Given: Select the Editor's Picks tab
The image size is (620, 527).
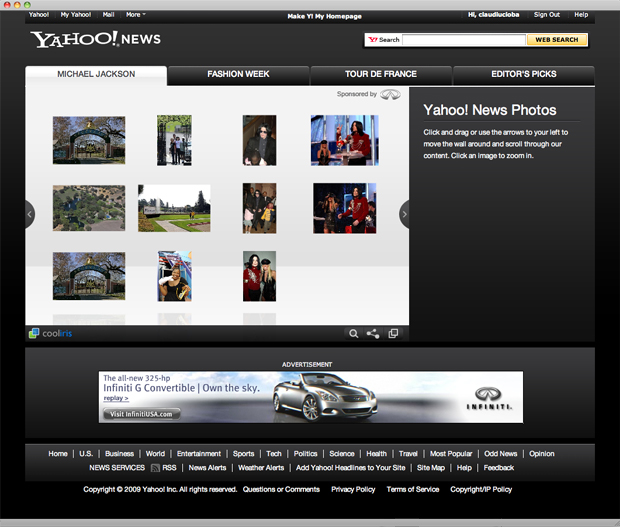Looking at the screenshot, I should [x=524, y=75].
